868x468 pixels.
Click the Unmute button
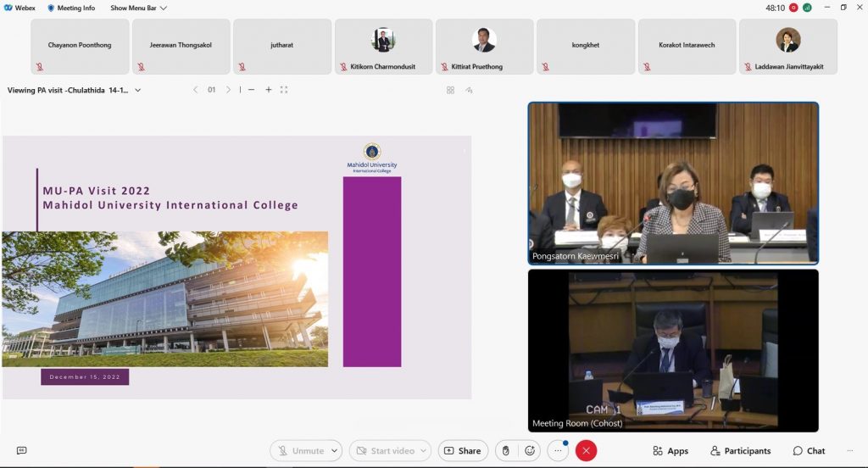pos(302,451)
